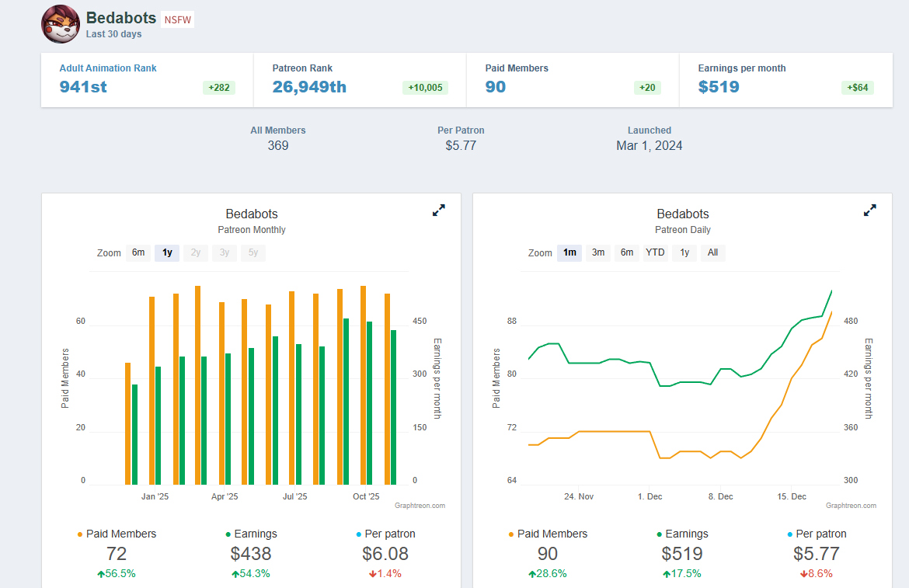Click the Jan '25 axis label
Viewport: 909px width, 588px height.
(155, 496)
